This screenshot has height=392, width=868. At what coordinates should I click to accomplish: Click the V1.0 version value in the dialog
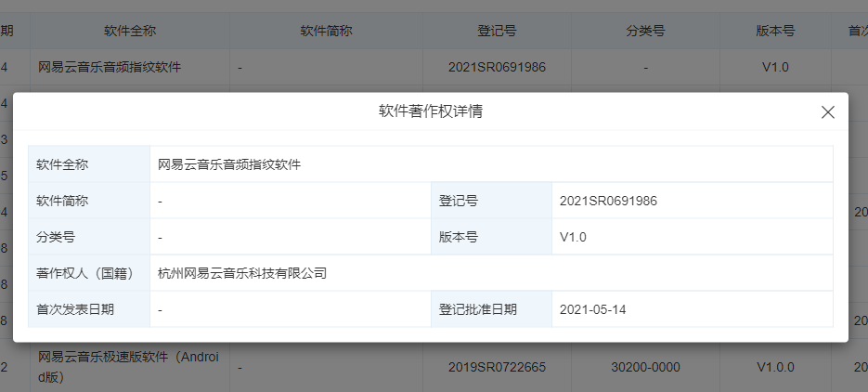(x=573, y=237)
